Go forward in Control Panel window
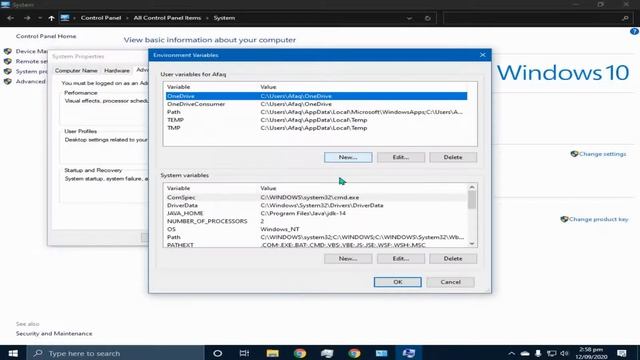Viewport: 640px width, 360px height. (27, 18)
